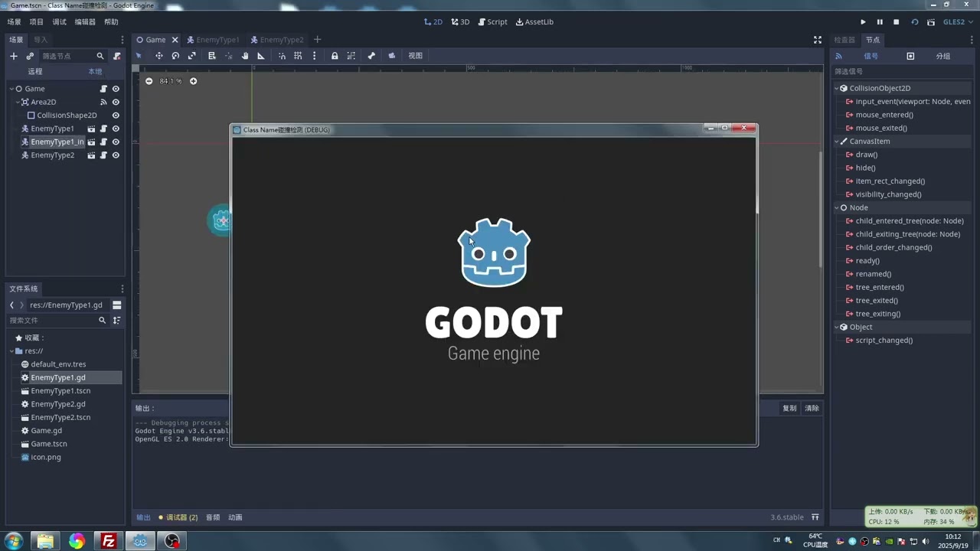This screenshot has width=980, height=551.
Task: Zoom in the 2D viewport with plus icon
Action: pyautogui.click(x=193, y=81)
